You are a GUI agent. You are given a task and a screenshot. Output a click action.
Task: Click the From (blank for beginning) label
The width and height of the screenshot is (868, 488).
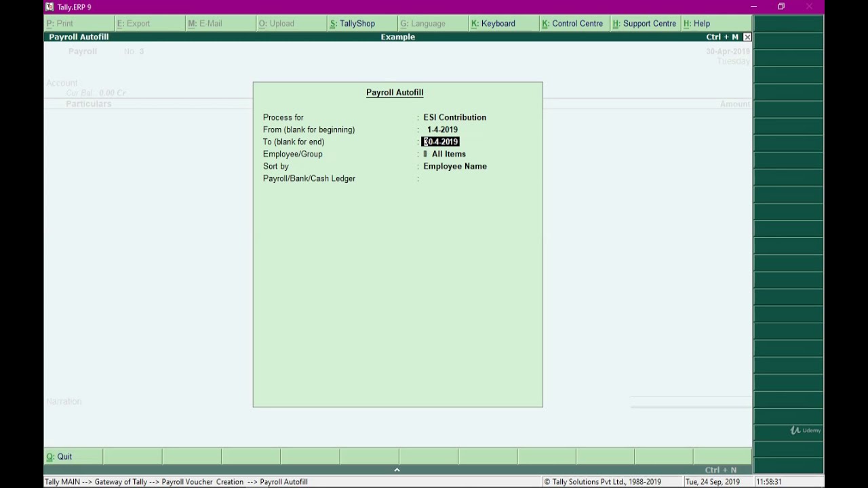point(309,129)
